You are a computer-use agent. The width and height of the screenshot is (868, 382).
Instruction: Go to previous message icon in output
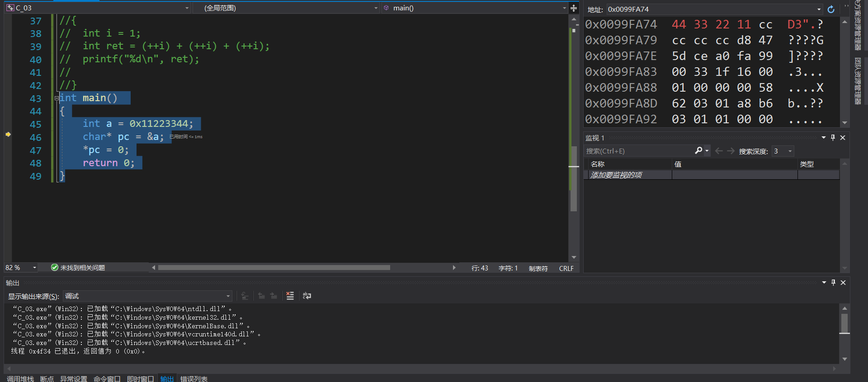(261, 296)
